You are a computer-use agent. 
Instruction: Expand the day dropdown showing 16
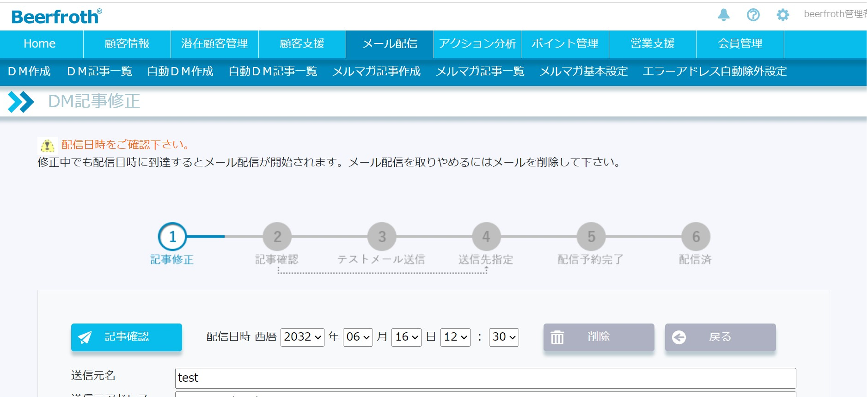[406, 337]
